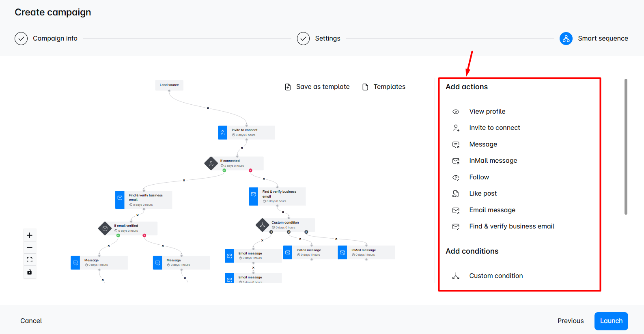644x334 pixels.
Task: Select the If connected condition node
Action: [x=234, y=164]
